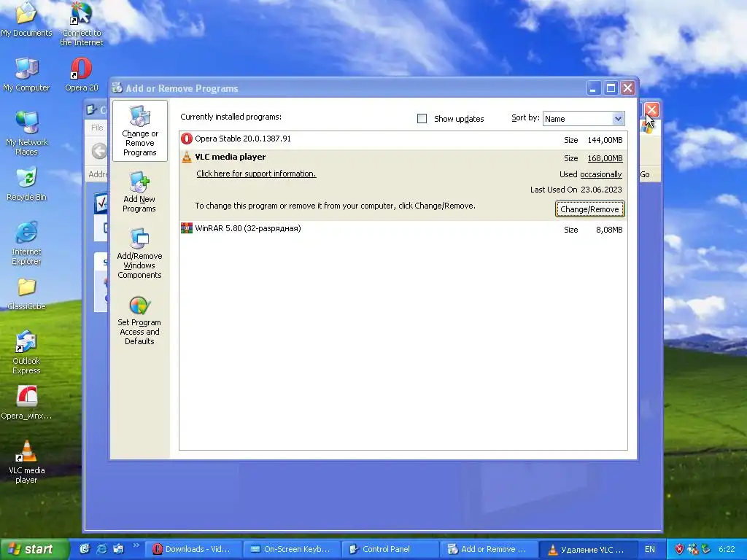Click the Go button in Control Panel window

pos(645,174)
